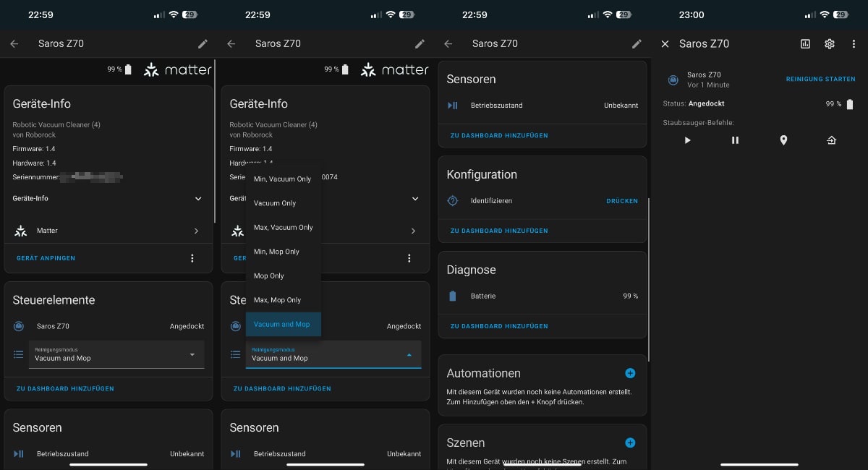This screenshot has width=868, height=470.
Task: Add new automation with plus icon
Action: pyautogui.click(x=629, y=373)
